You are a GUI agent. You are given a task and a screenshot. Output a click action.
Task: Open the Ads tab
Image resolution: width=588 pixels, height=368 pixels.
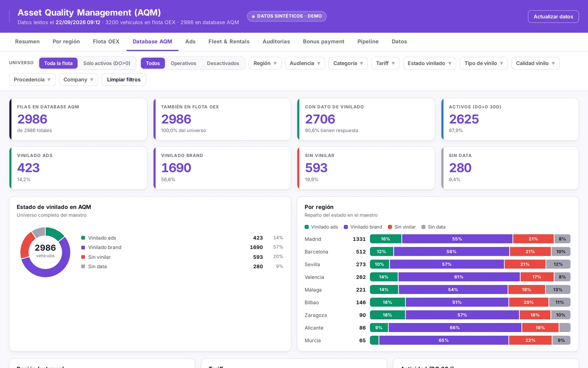[x=190, y=42]
